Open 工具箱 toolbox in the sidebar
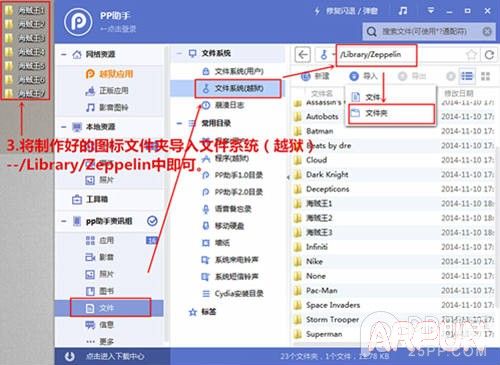The width and height of the screenshot is (500, 365). pyautogui.click(x=90, y=199)
